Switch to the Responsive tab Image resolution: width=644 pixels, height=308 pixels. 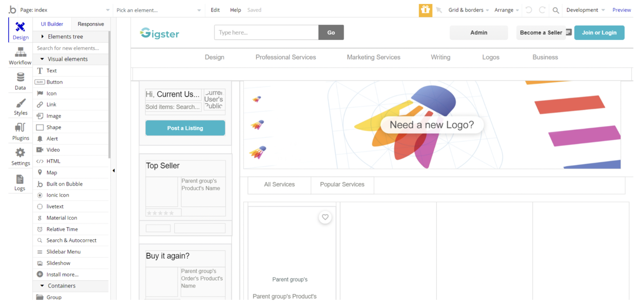pos(90,24)
